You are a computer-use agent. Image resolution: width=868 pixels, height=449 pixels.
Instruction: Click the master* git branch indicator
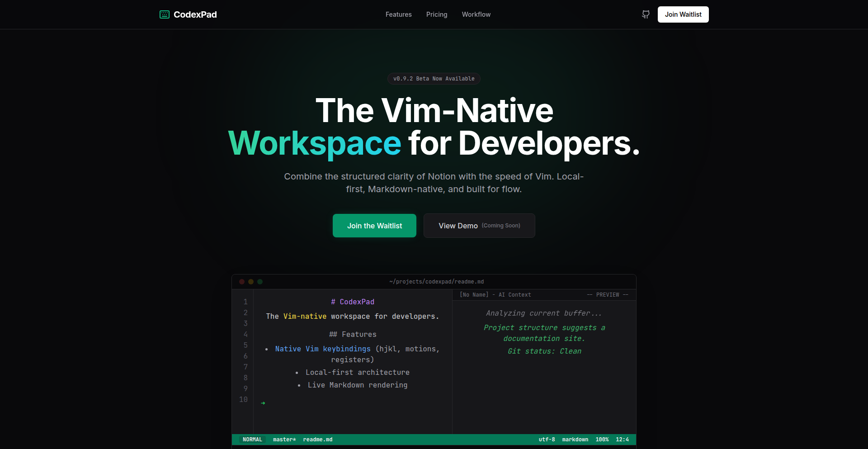pyautogui.click(x=284, y=439)
